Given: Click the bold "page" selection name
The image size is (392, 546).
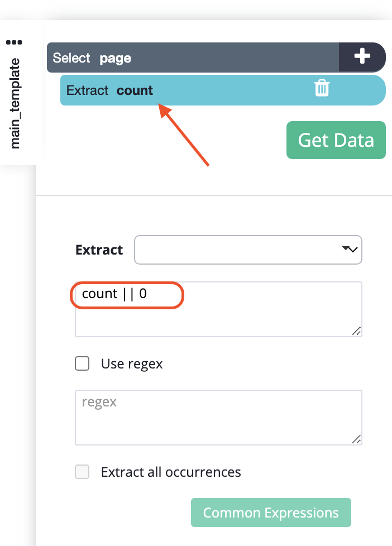Looking at the screenshot, I should click(x=116, y=58).
